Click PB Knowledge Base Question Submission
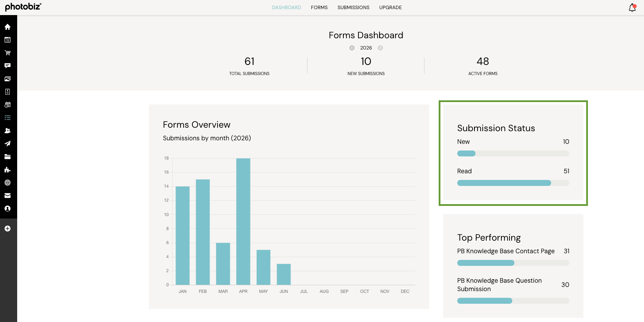This screenshot has width=644, height=322. click(x=499, y=285)
